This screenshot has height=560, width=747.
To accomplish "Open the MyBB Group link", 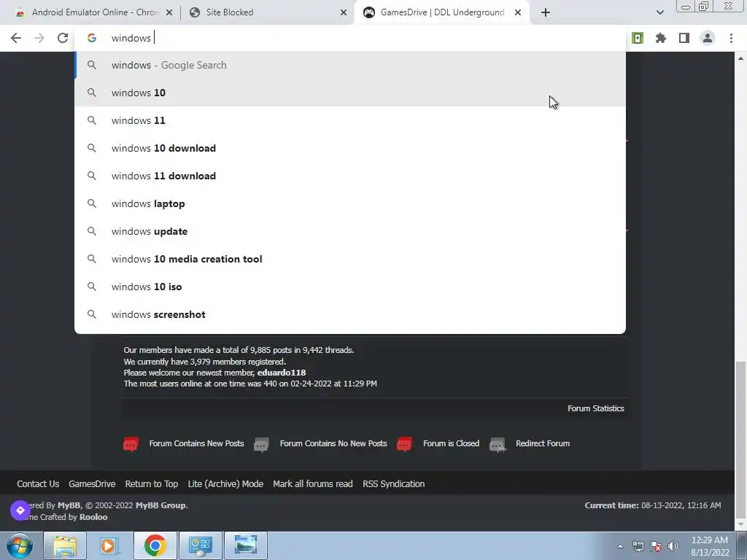I will click(x=160, y=505).
